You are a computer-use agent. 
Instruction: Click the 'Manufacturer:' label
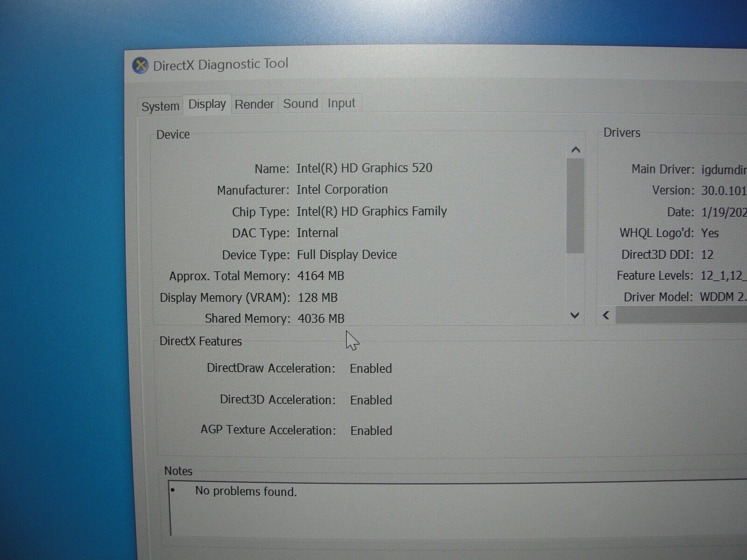point(253,190)
